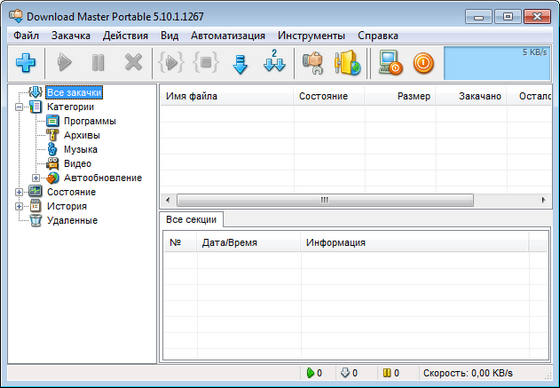
Task: Start all downloads with the braces play icon
Action: 171,63
